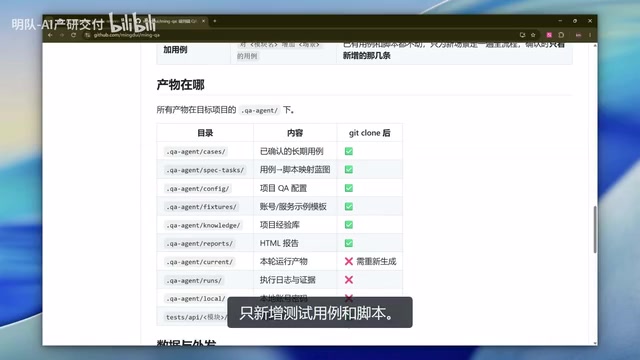Click the 目录 column header
This screenshot has width=640, height=360.
coord(205,133)
